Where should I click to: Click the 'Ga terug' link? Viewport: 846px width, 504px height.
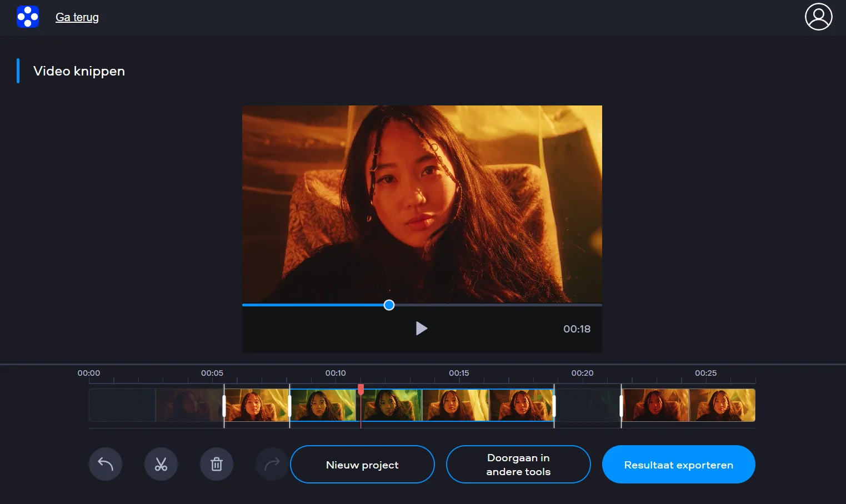point(77,17)
